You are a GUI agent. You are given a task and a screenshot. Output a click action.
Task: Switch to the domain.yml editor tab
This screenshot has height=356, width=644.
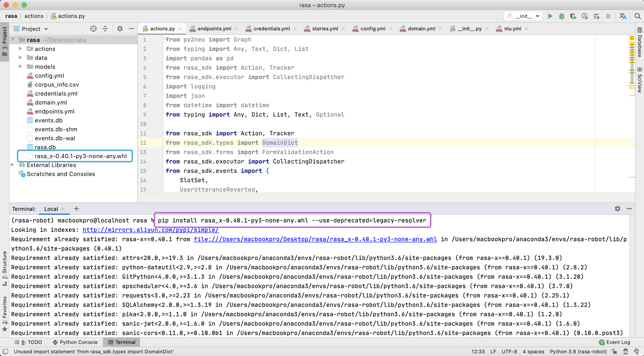[x=421, y=29]
